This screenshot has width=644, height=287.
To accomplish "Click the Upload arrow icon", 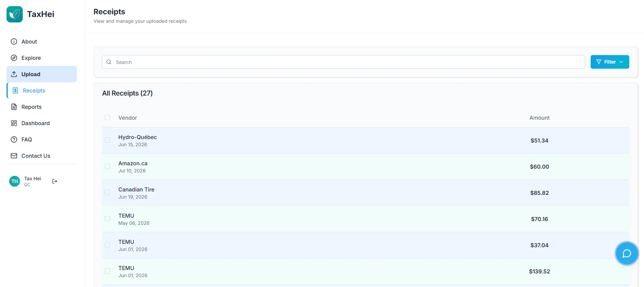I will 14,74.
